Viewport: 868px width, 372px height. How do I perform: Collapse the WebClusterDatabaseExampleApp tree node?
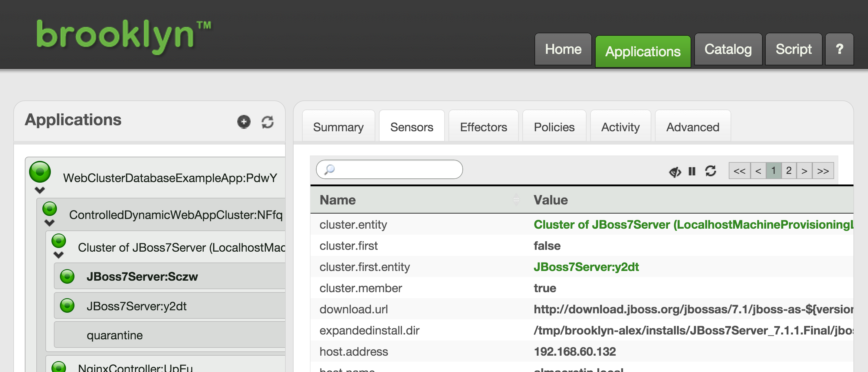coord(40,190)
